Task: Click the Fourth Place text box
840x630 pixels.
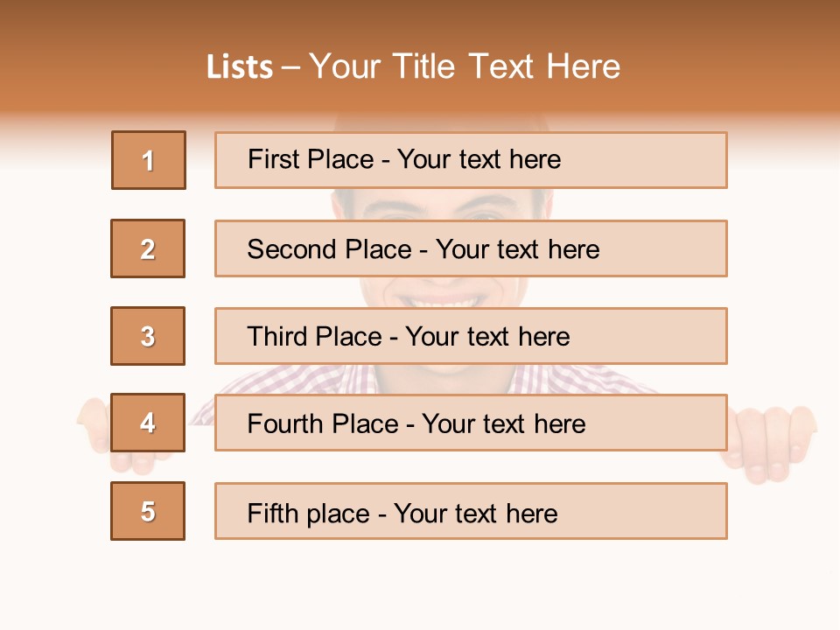Action: [x=471, y=423]
